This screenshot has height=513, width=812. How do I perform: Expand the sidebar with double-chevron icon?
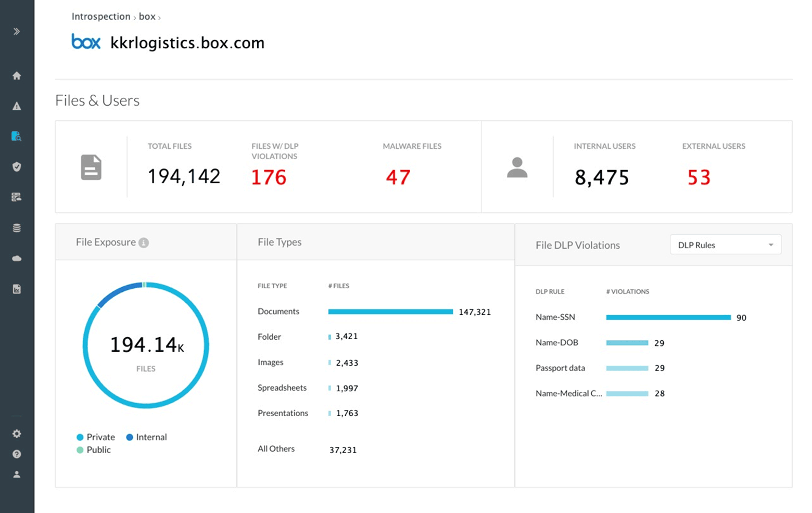[17, 31]
